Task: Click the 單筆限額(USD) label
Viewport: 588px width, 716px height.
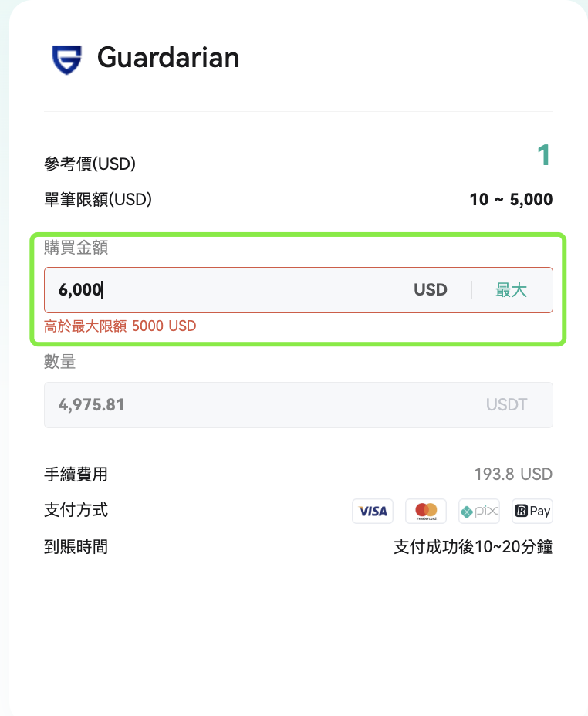Action: click(x=98, y=200)
